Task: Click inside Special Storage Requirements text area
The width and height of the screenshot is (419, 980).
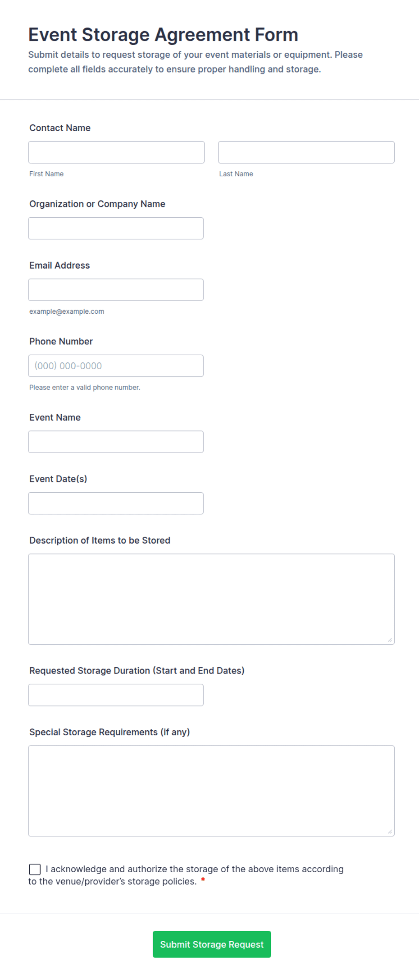Action: (x=211, y=791)
